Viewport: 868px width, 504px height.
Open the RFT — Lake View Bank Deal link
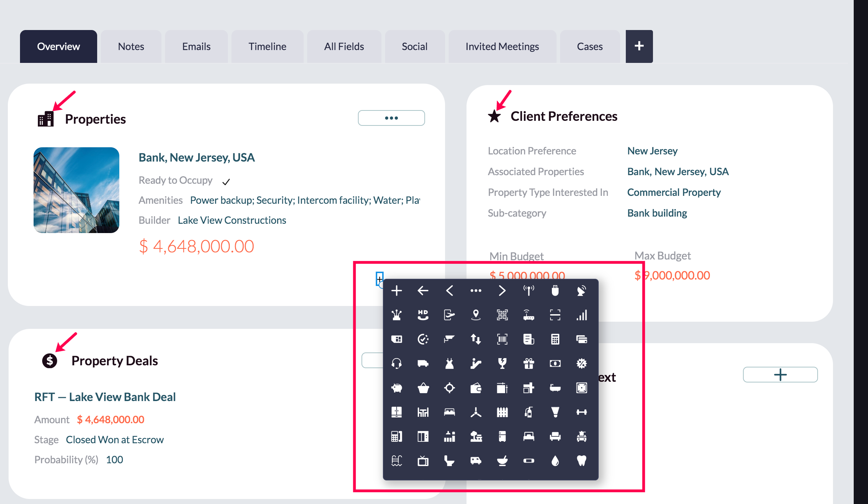105,397
